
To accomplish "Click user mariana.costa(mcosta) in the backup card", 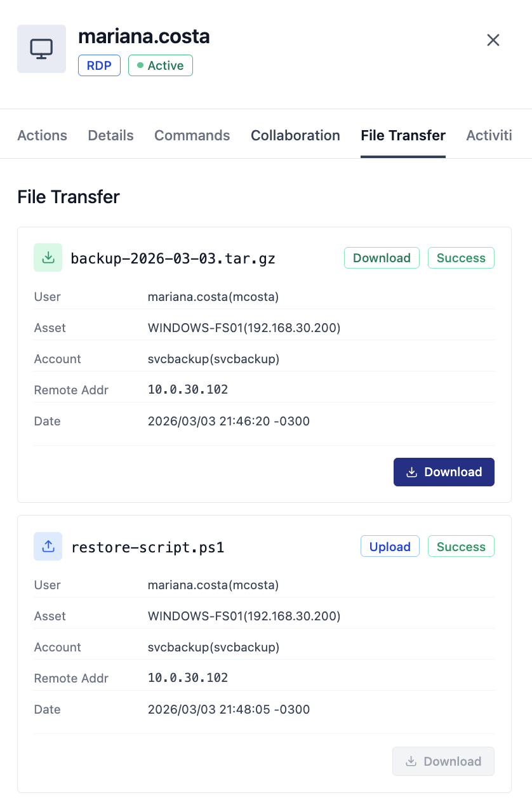I will (x=213, y=297).
